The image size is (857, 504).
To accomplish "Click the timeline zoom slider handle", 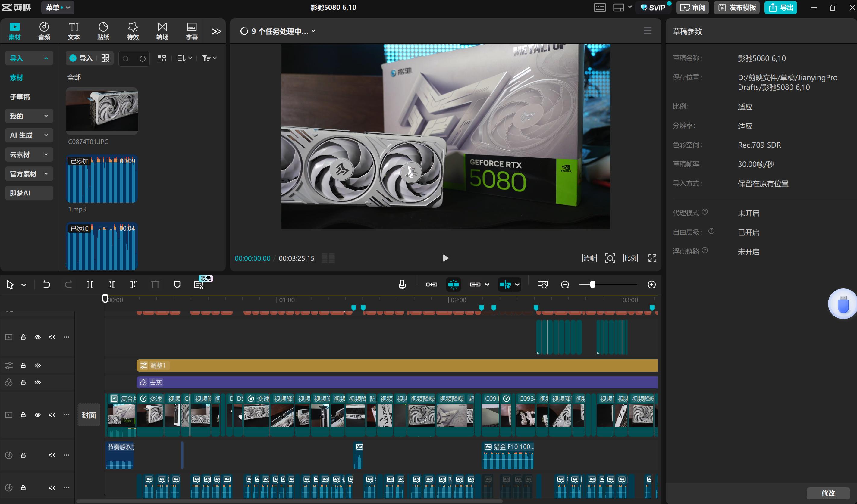I will (x=592, y=285).
